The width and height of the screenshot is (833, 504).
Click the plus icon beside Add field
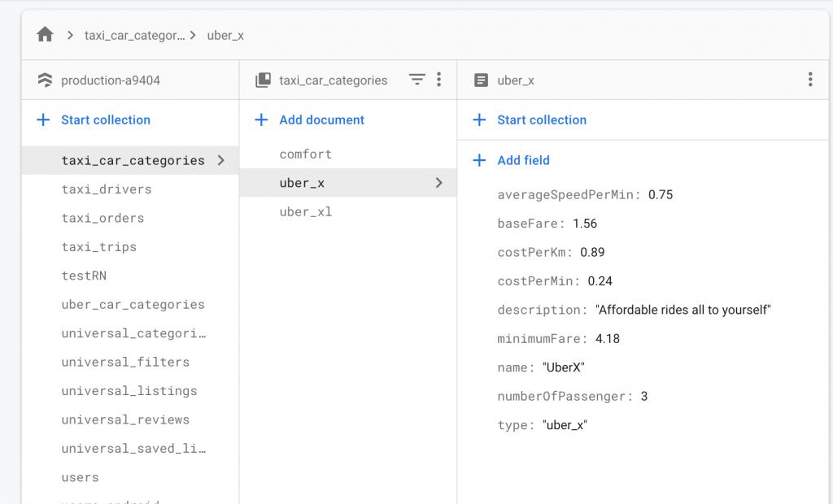478,160
